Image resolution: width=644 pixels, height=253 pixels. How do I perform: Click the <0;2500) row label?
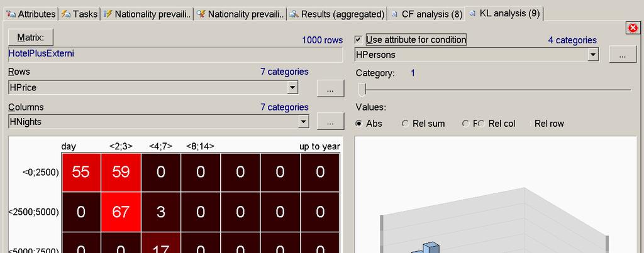click(41, 172)
